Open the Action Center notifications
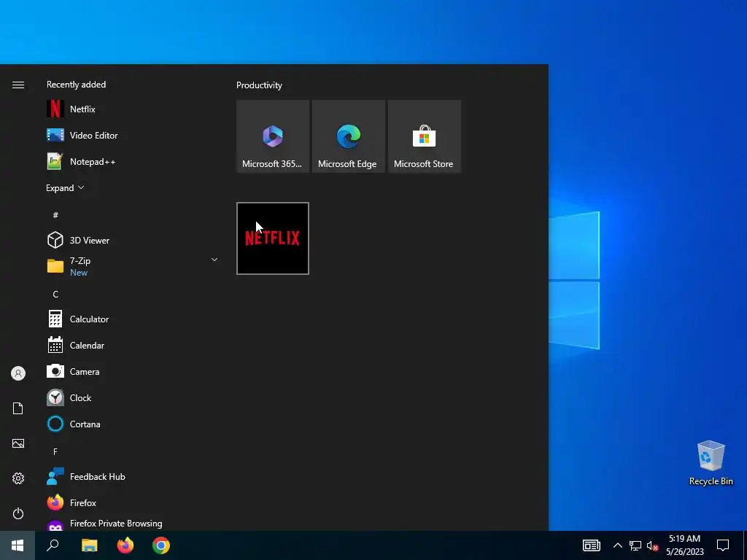Viewport: 747px width, 560px height. (723, 545)
